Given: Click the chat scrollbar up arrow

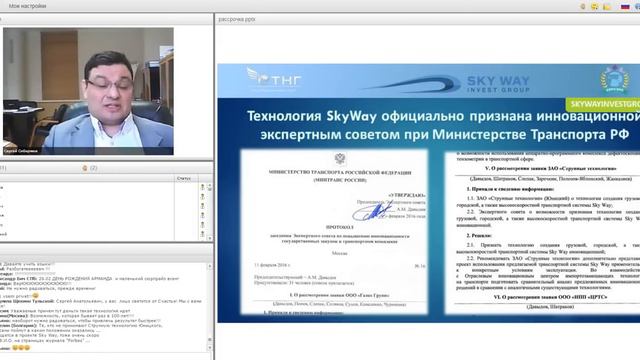Looking at the screenshot, I should point(210,266).
